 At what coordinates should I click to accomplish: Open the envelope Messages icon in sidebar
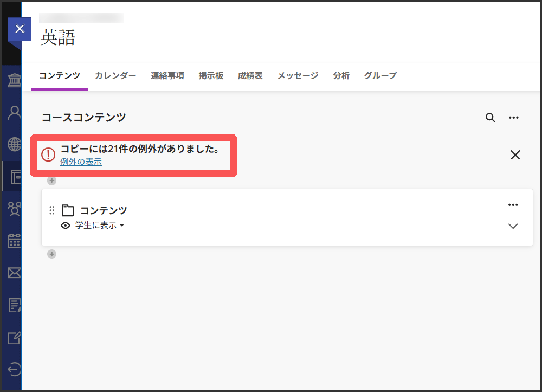[x=14, y=273]
